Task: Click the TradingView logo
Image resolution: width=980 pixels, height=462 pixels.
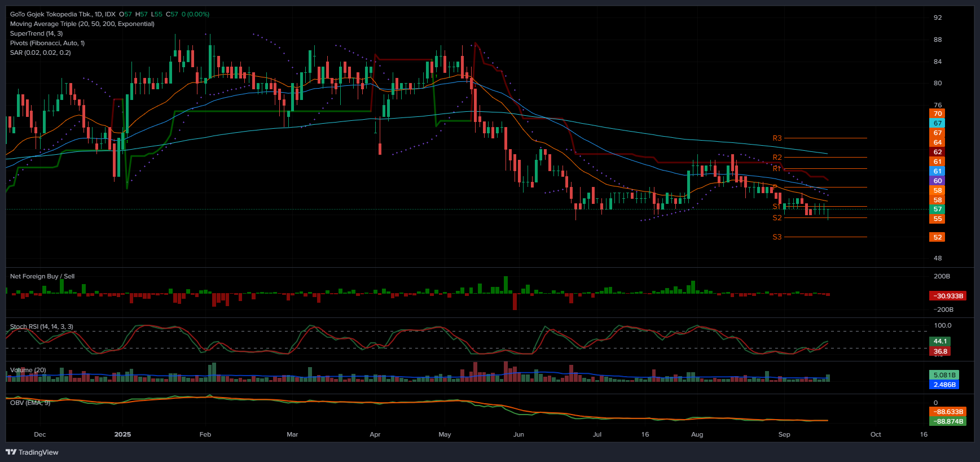Action: click(x=32, y=452)
